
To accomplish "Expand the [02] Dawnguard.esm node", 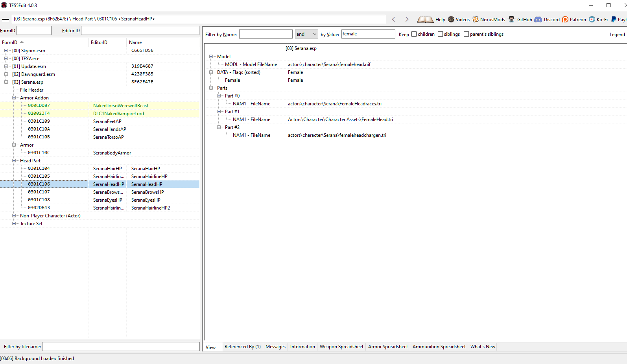I will tap(6, 74).
